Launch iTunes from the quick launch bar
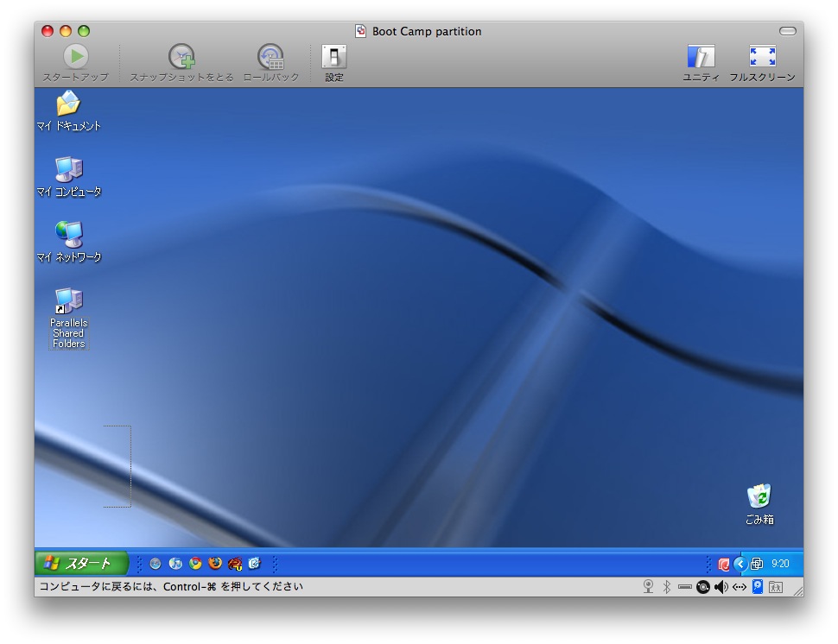Screen dimensions: 838x644 pos(175,564)
